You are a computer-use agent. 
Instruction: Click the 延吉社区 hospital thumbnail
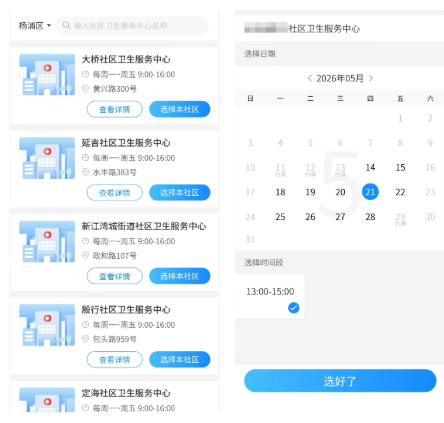47,158
